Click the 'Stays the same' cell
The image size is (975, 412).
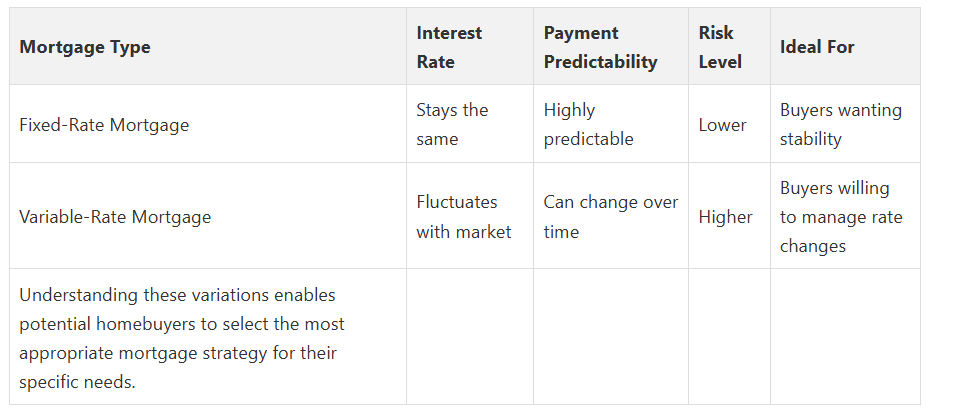coord(451,125)
